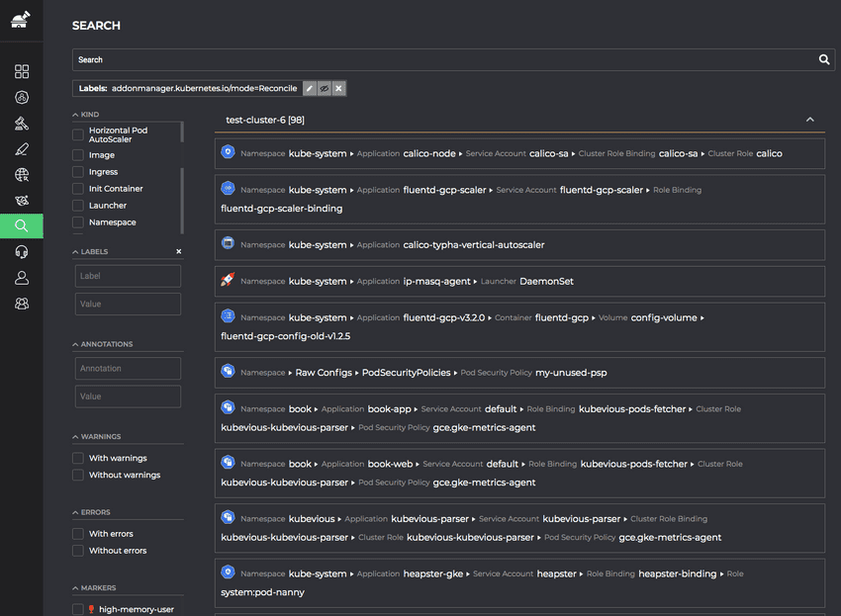Enable the 'With warnings' filter
The image size is (841, 616).
tap(76, 458)
